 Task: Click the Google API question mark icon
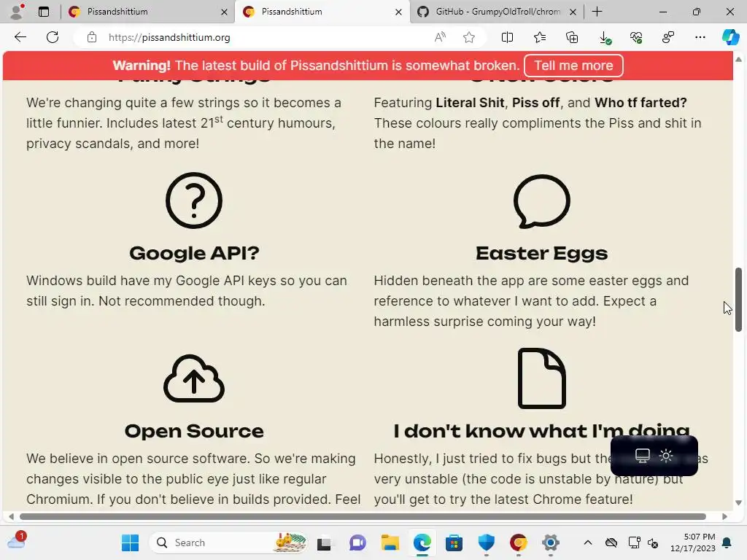194,201
